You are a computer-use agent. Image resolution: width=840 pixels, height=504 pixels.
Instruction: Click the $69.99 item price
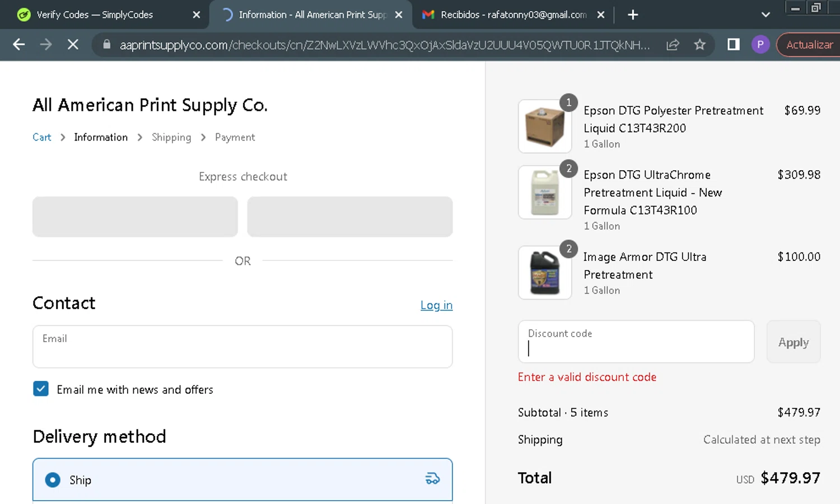(x=802, y=110)
